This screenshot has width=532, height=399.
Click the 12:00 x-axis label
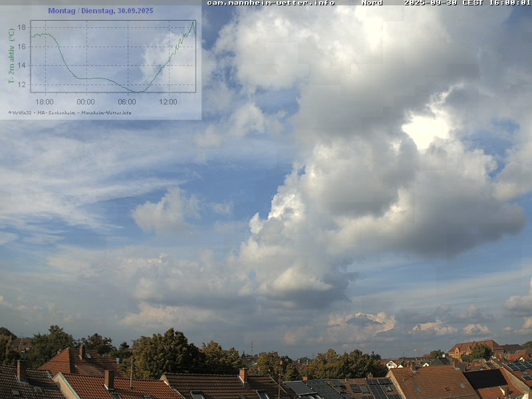[168, 102]
